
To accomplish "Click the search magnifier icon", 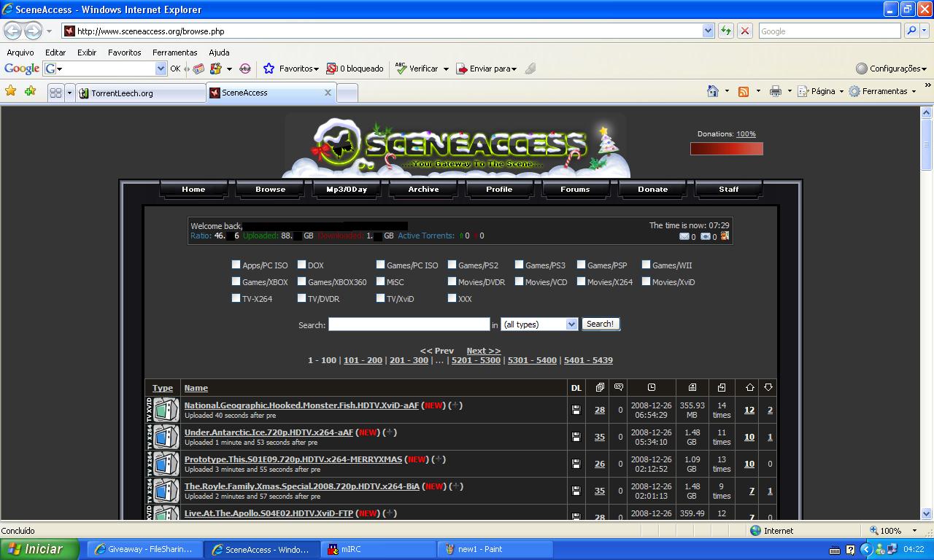I will pos(911,31).
